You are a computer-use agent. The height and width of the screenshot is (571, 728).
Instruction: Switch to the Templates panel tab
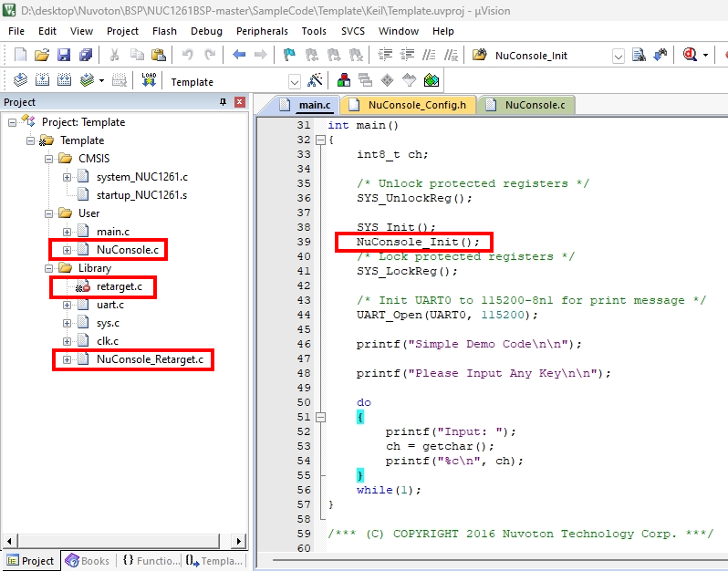214,561
